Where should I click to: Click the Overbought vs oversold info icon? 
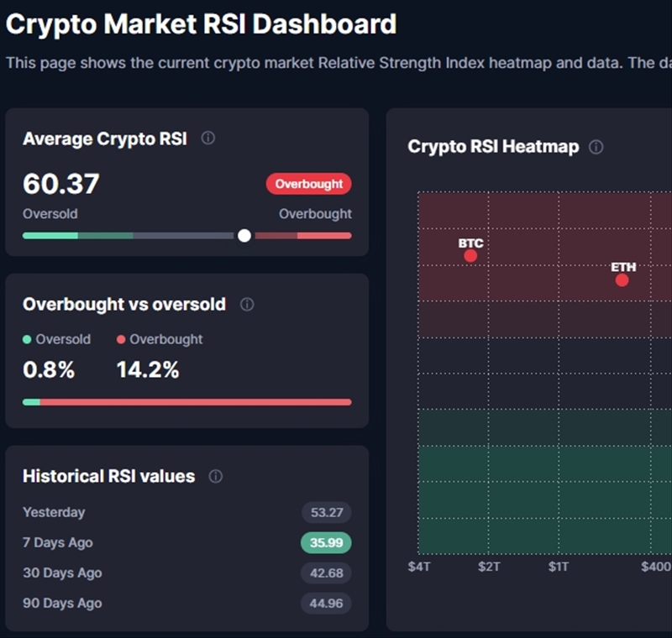[245, 305]
